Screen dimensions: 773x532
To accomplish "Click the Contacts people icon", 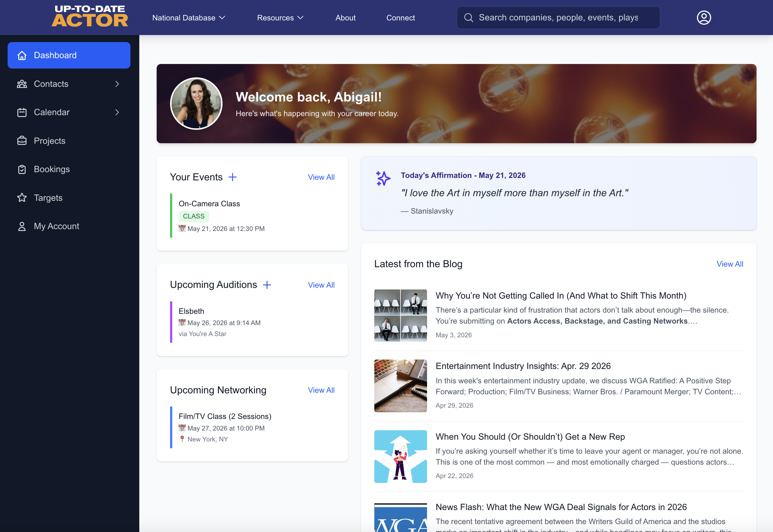I will (22, 84).
